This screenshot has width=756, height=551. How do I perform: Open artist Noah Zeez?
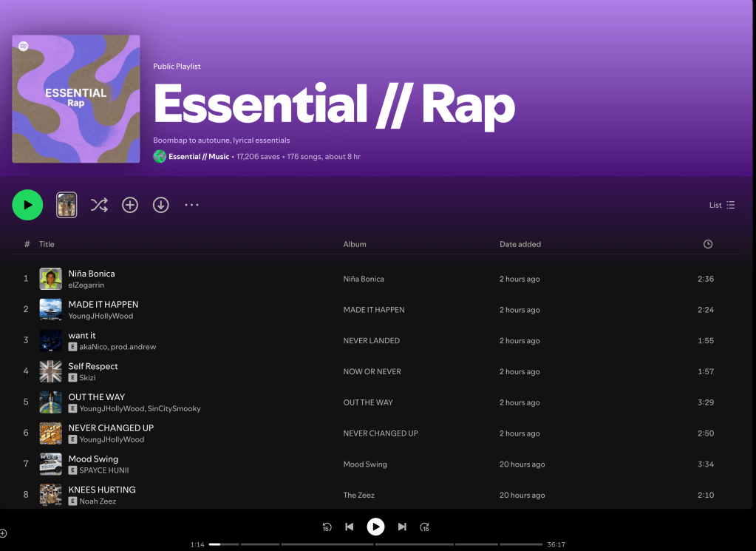click(x=98, y=501)
